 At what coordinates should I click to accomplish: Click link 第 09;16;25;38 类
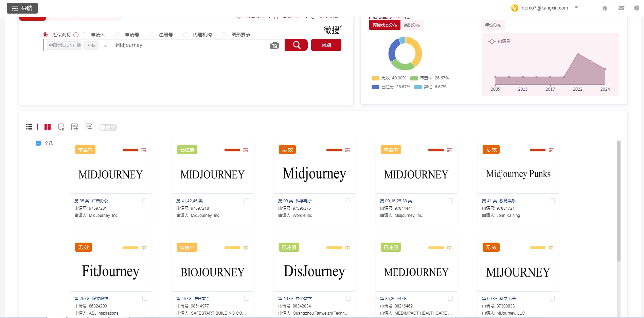click(x=396, y=201)
